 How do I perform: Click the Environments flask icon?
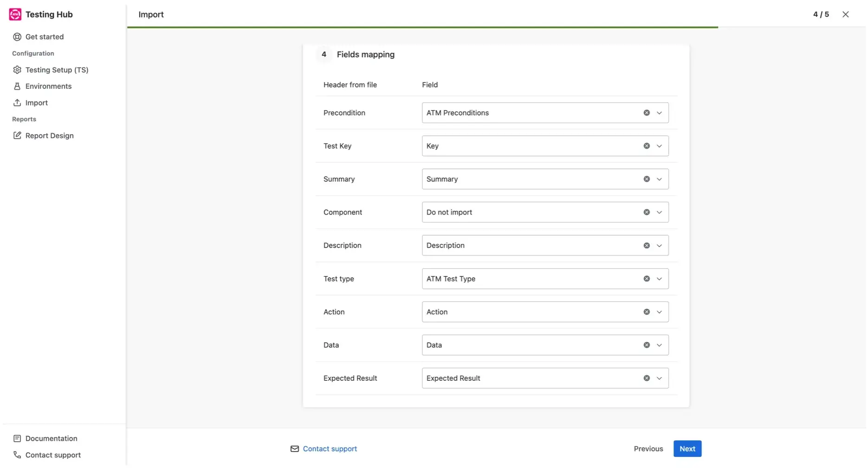[x=17, y=86]
